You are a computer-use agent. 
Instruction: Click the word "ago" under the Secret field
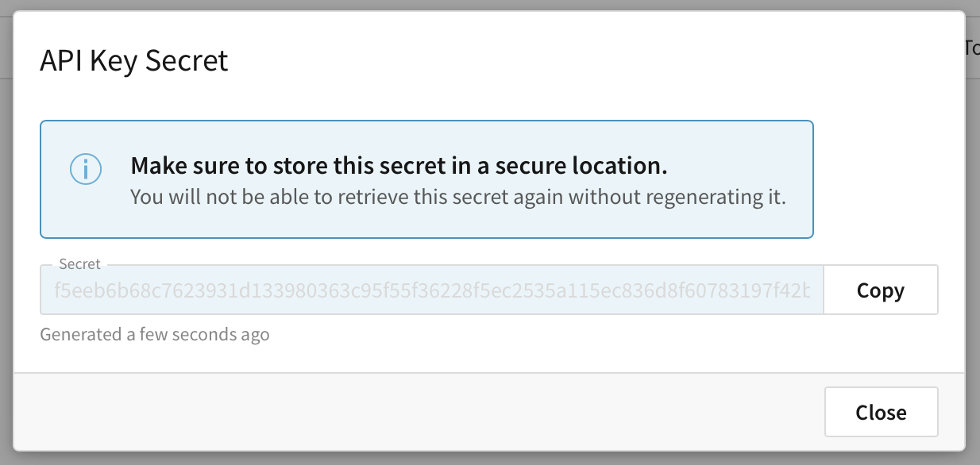pyautogui.click(x=255, y=334)
